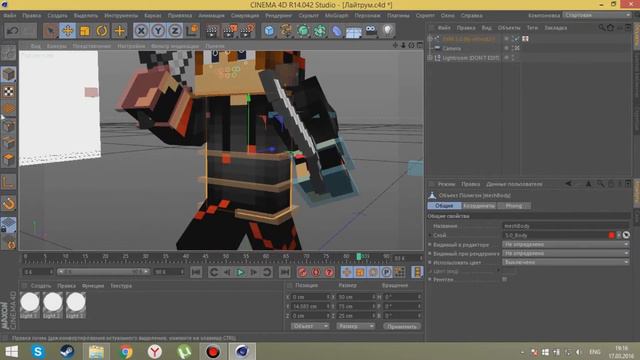Expand the Lightroom (DON'T EDIT) tree node
This screenshot has width=640, height=360.
(429, 58)
